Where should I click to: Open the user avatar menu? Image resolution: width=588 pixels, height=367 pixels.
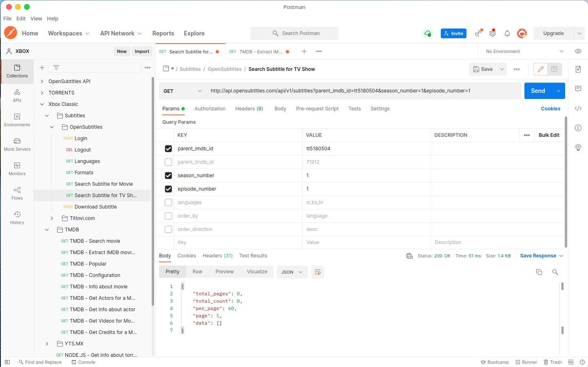tap(522, 33)
